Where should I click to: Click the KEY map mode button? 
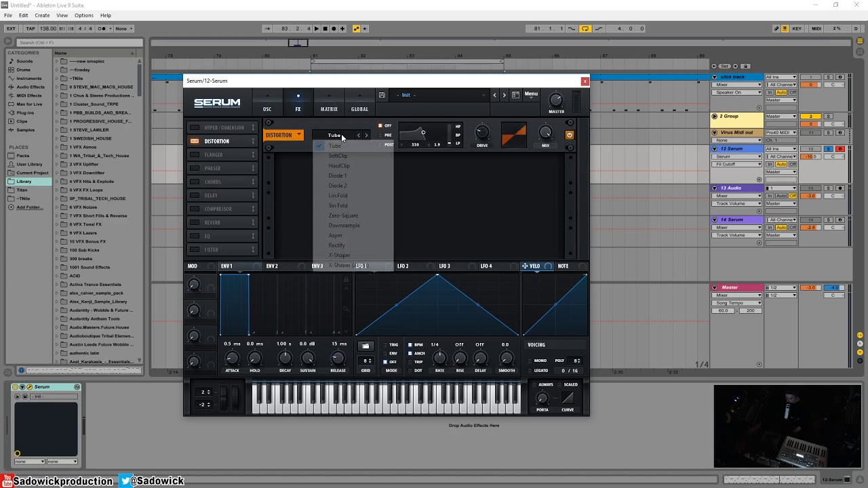click(x=797, y=28)
